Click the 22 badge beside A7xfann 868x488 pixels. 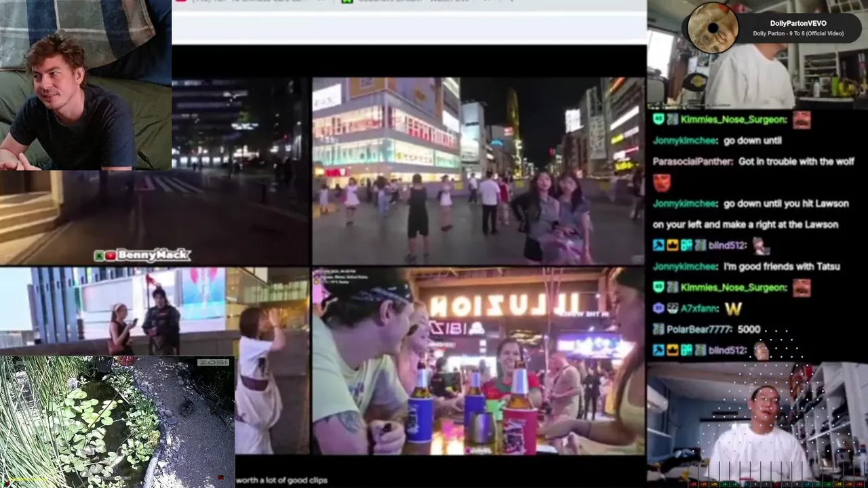672,308
